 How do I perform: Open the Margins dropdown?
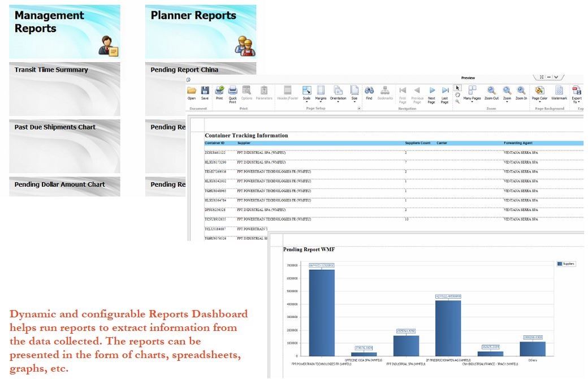[x=321, y=94]
